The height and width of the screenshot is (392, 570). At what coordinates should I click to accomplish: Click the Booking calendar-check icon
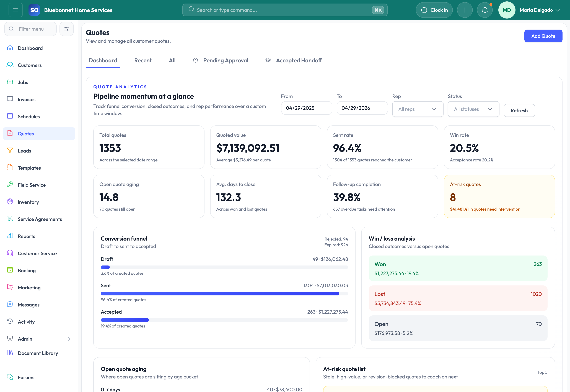click(x=10, y=270)
